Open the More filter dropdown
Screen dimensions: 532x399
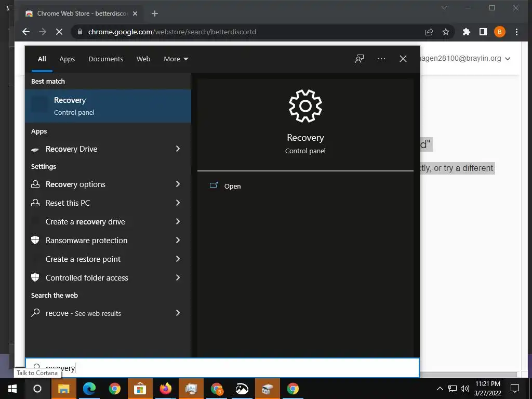click(x=176, y=59)
